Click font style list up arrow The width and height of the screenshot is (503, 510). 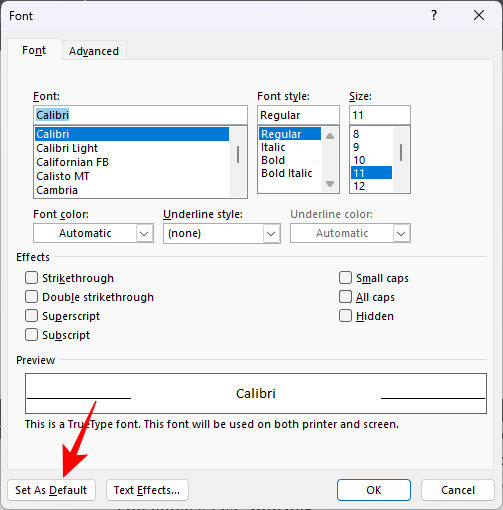tap(330, 136)
